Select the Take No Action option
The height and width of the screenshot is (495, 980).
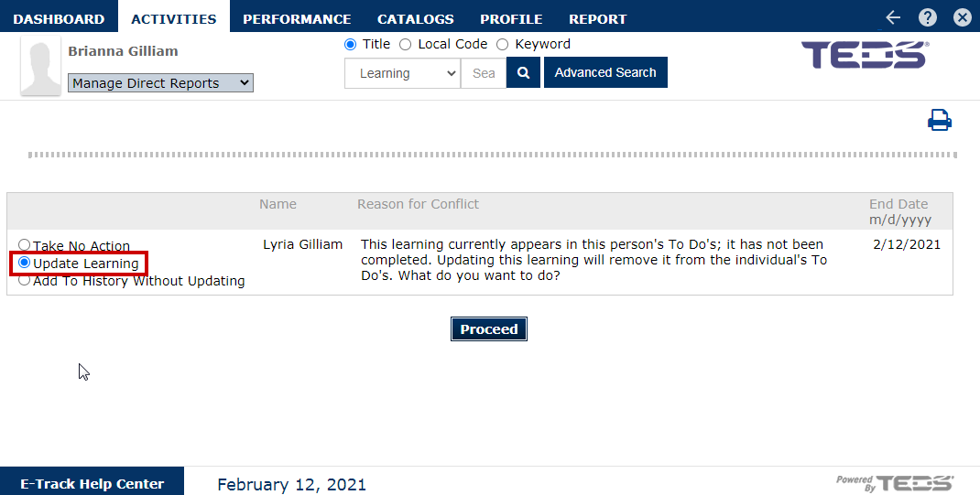25,245
